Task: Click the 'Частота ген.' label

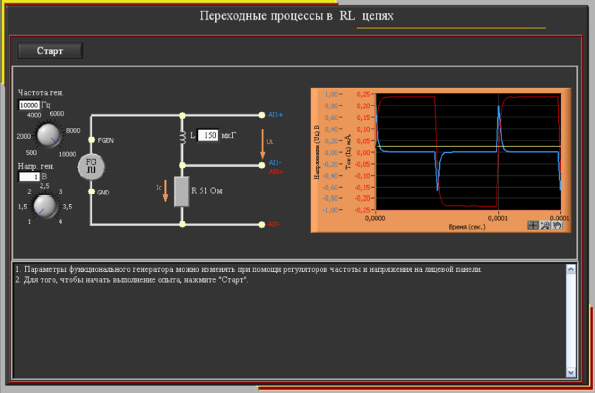Action: pos(41,93)
